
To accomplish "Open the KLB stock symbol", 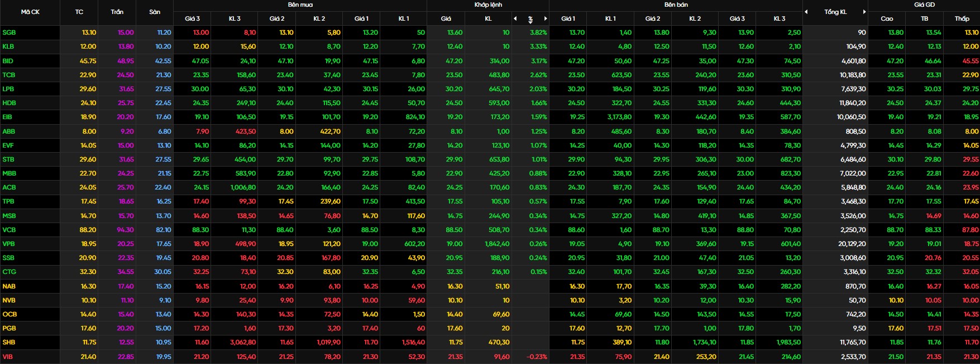I will pyautogui.click(x=8, y=46).
